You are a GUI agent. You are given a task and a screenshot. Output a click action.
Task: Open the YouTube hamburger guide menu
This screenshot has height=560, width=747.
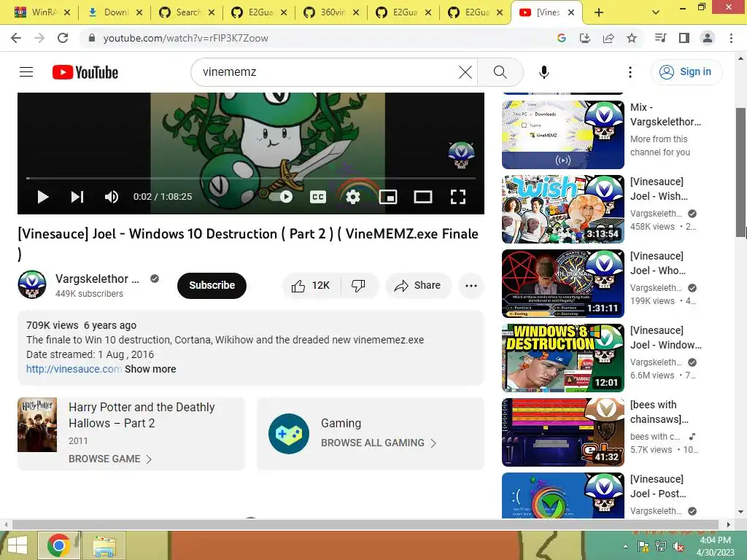click(26, 72)
